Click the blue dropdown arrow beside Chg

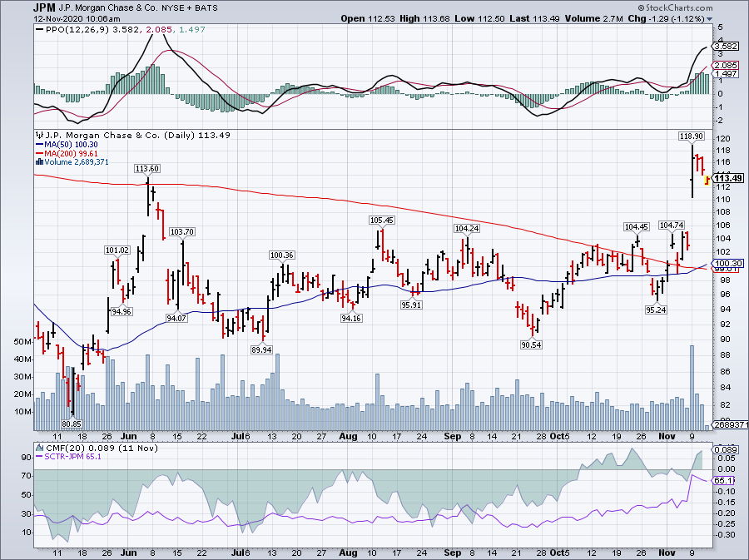[x=709, y=19]
